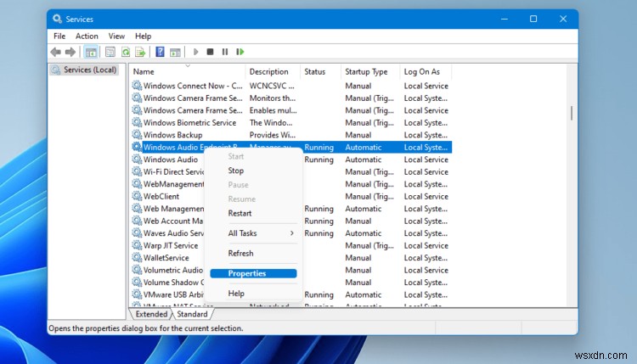
Task: Click 'The Windo...' description cell
Action: [271, 122]
